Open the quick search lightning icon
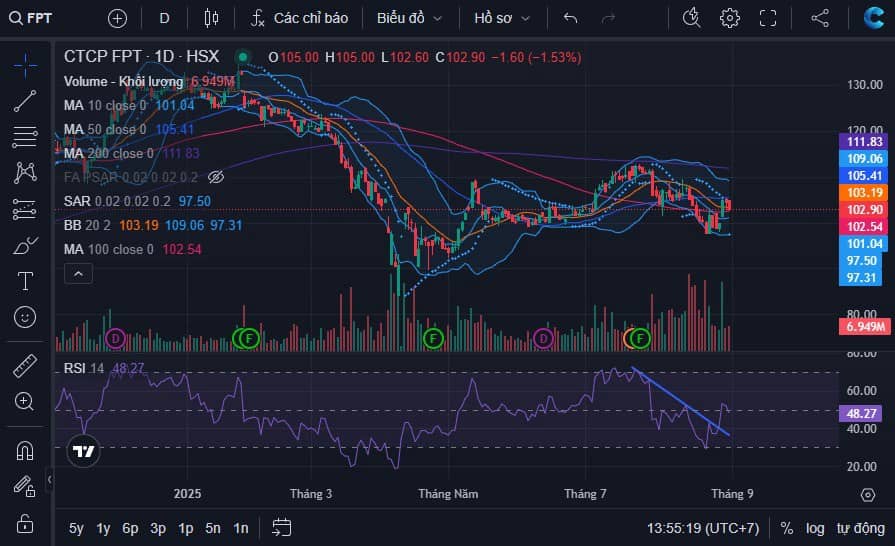The width and height of the screenshot is (895, 546). pos(691,18)
